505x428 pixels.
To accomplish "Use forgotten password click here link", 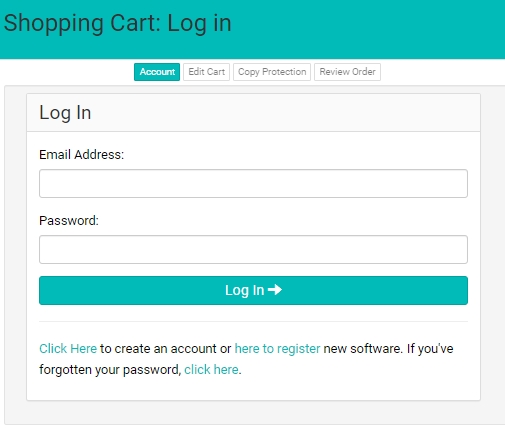I will (x=211, y=370).
